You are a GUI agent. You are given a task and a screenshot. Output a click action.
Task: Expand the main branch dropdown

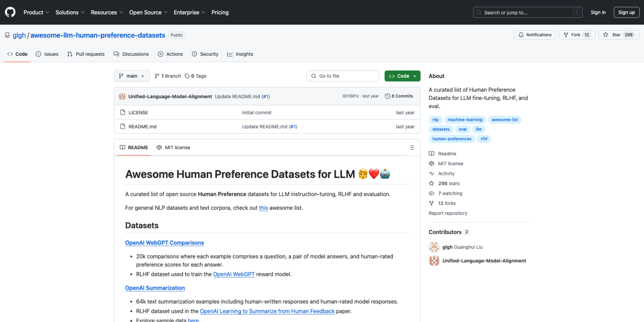point(131,76)
